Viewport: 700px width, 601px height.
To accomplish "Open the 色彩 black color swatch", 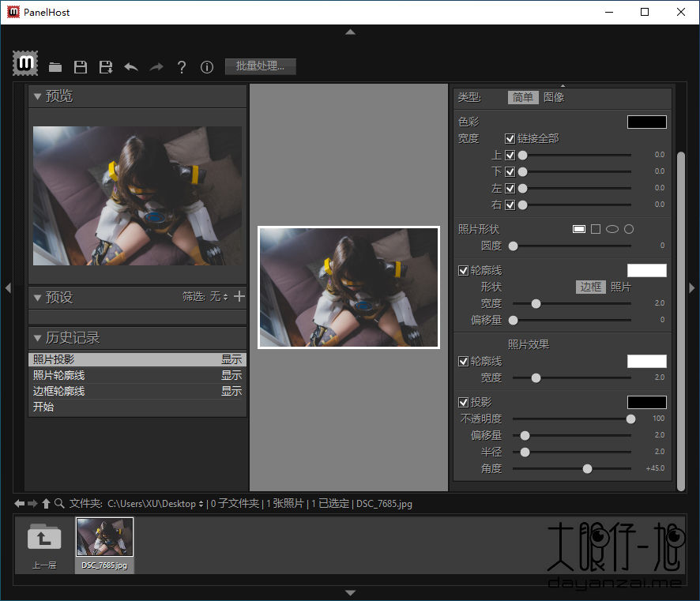I will pyautogui.click(x=647, y=122).
